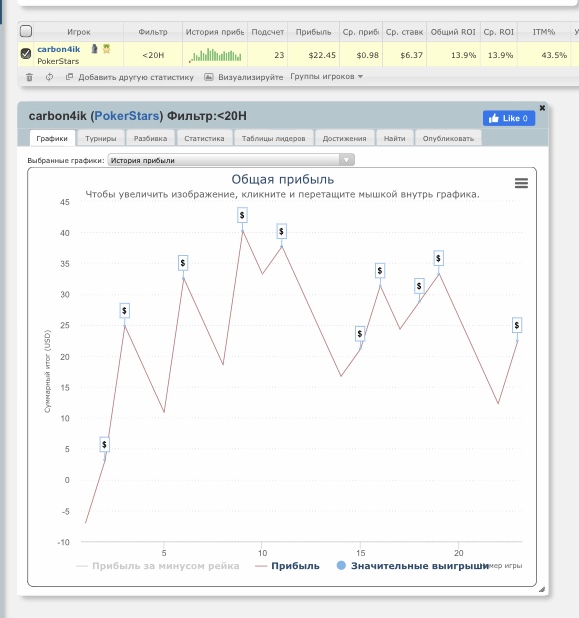Switch to the Турниры tab
This screenshot has width=579, height=618.
pos(101,138)
